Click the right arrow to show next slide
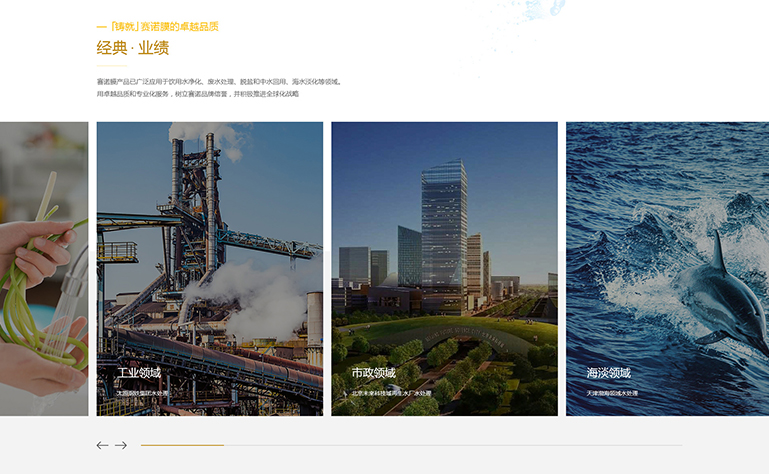Image resolution: width=769 pixels, height=474 pixels. 121,445
